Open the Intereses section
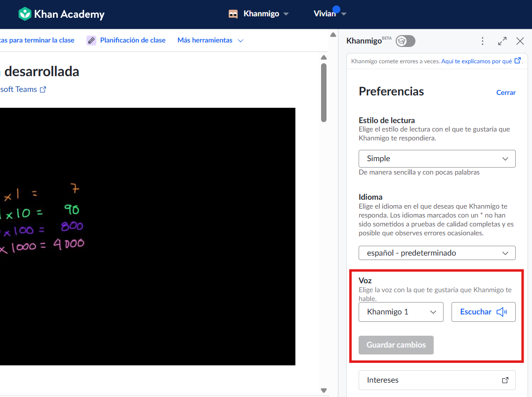Image resolution: width=532 pixels, height=397 pixels. [x=437, y=380]
